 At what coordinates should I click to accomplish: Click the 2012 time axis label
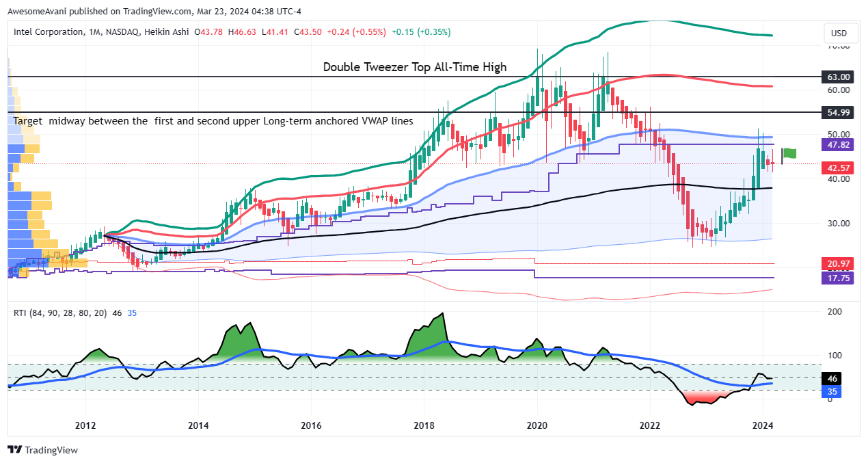(85, 425)
